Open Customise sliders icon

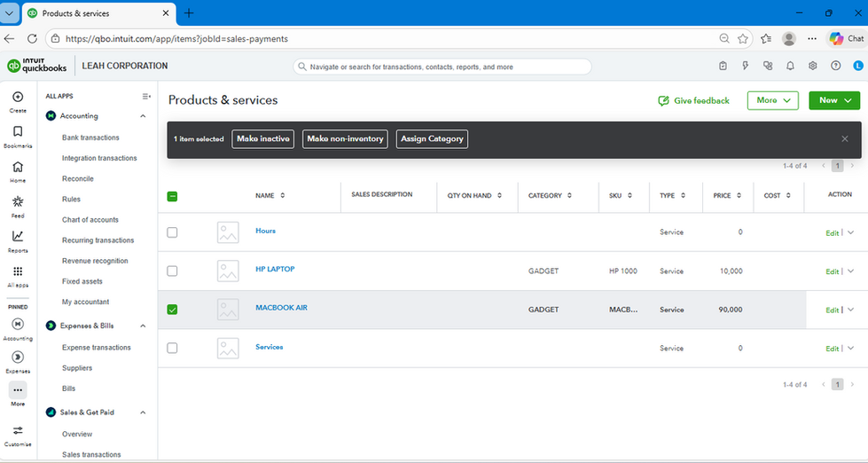[x=18, y=431]
